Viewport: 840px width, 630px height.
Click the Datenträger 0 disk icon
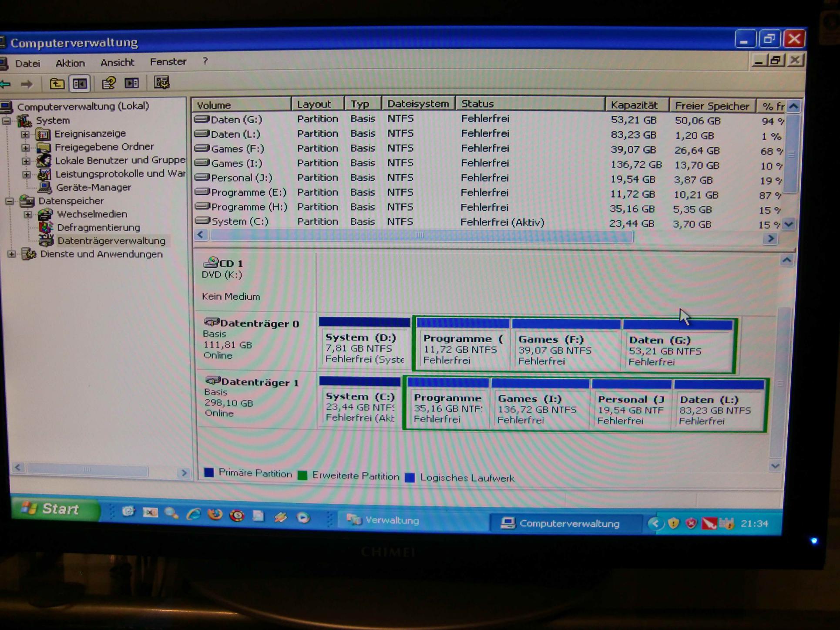(212, 323)
